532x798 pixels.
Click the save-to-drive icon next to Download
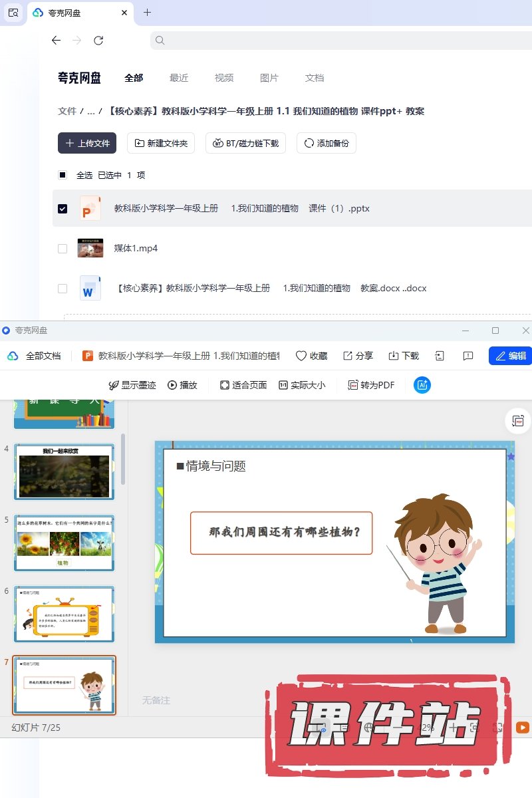click(440, 356)
